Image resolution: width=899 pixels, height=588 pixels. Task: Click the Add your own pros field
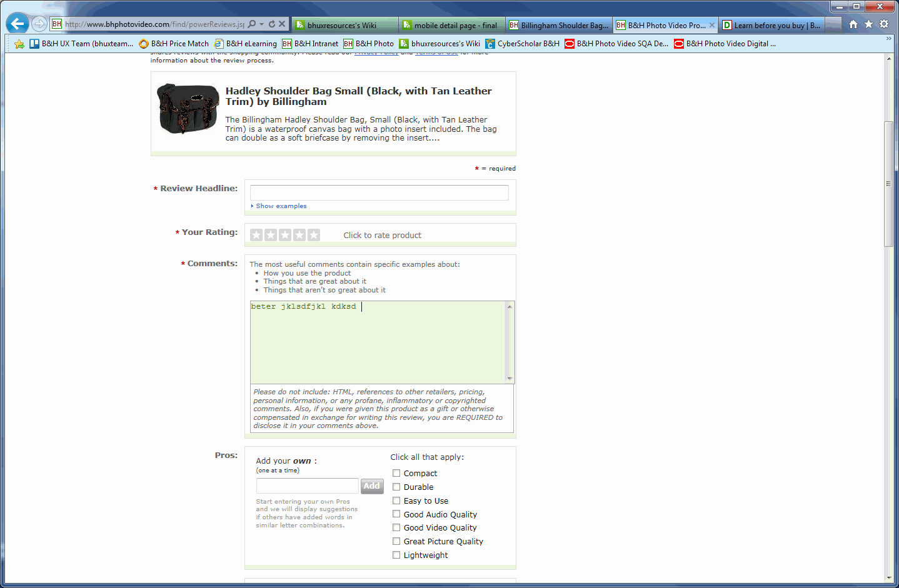point(307,486)
